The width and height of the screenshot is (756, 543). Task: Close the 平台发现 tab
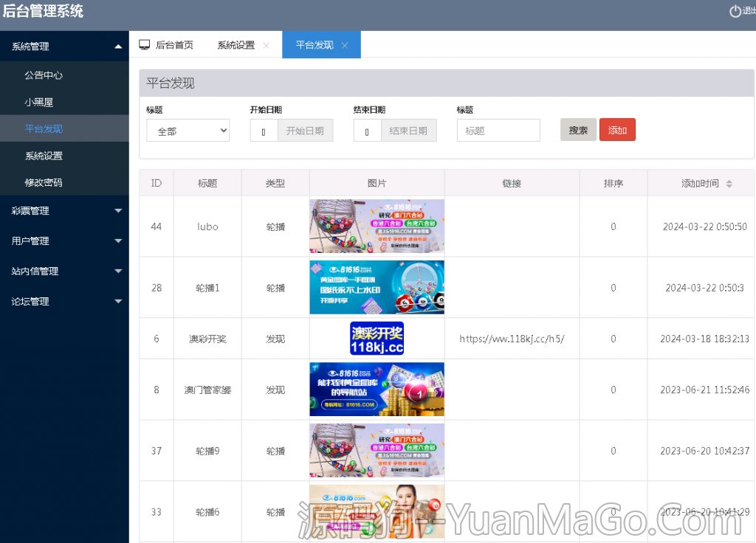coord(343,44)
